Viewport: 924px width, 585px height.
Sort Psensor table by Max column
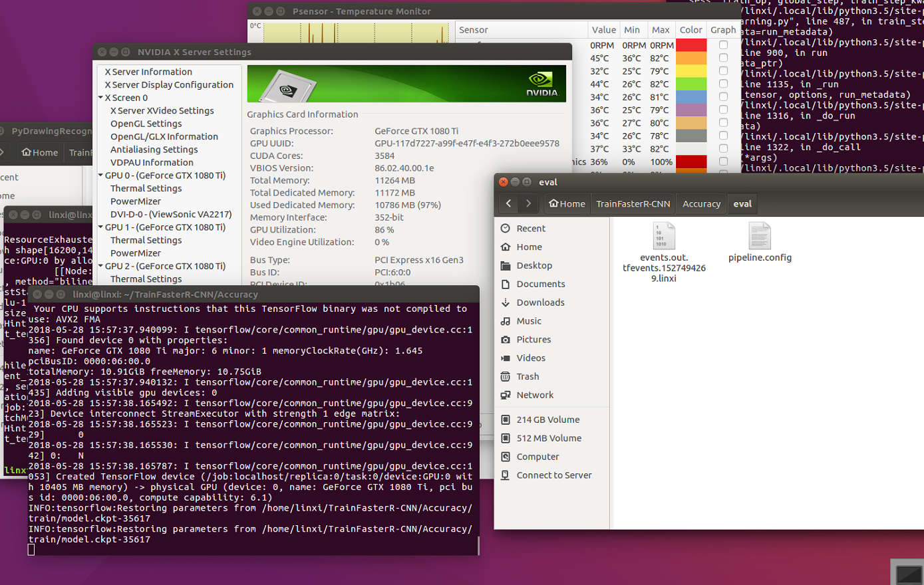click(661, 30)
